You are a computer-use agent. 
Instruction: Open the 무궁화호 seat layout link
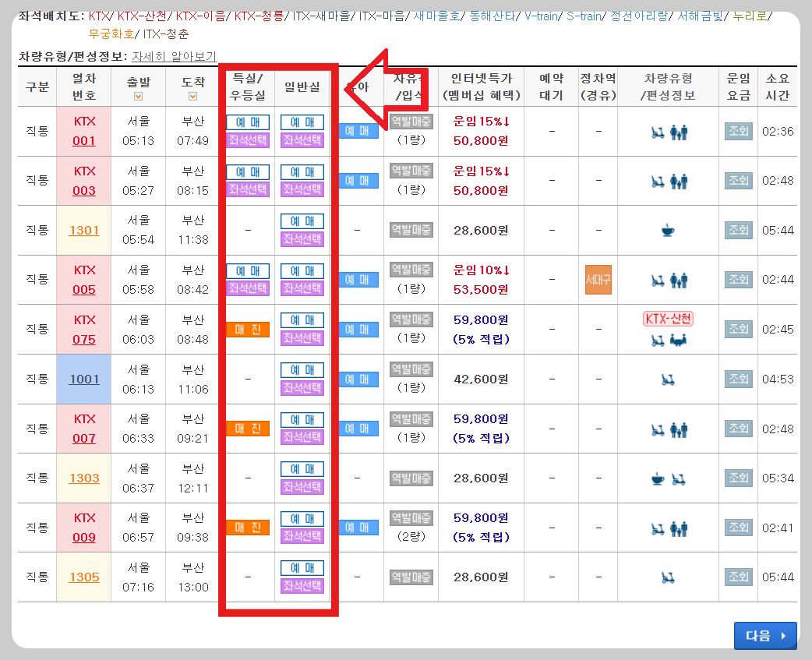pos(109,35)
